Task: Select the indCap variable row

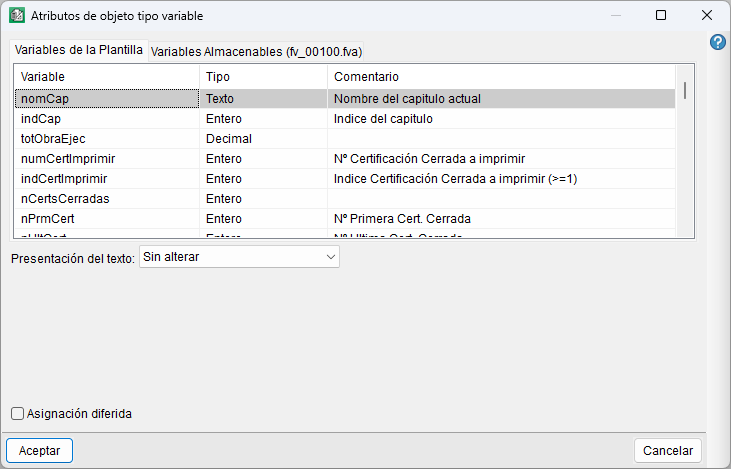Action: (345, 119)
